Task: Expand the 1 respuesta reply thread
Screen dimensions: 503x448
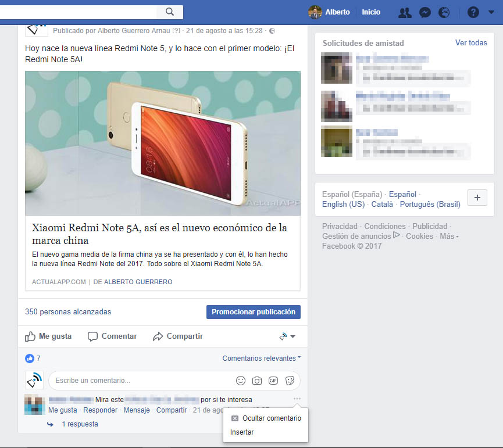Action: (80, 424)
